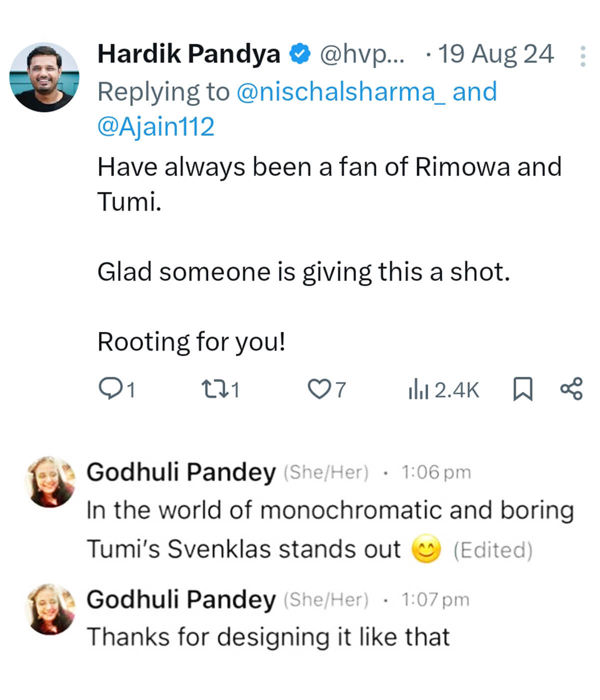This screenshot has height=700, width=600.
Task: Open Hardik Pandya's profile picture
Action: coord(44,77)
